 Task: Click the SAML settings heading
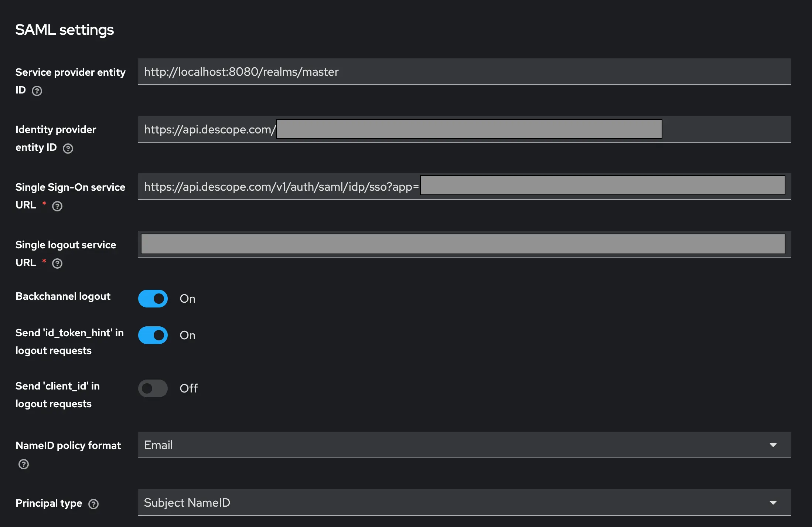point(65,30)
